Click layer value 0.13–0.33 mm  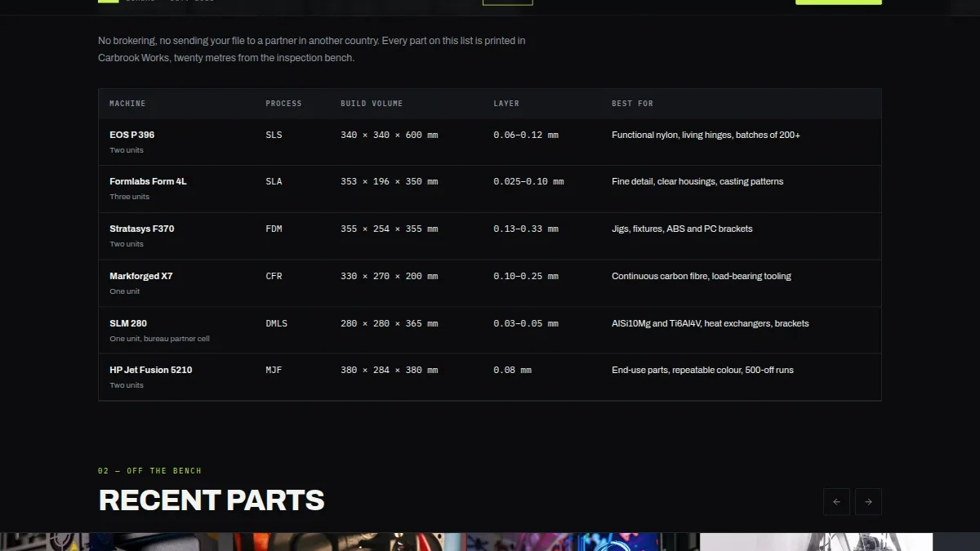click(x=526, y=229)
